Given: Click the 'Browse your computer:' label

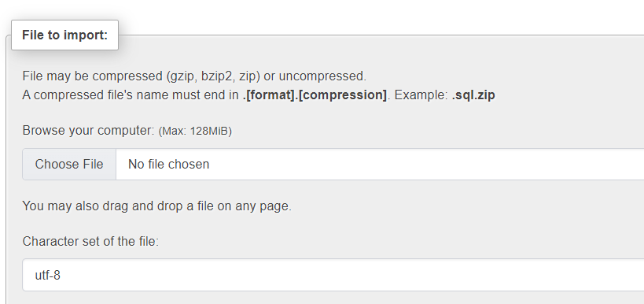Looking at the screenshot, I should (x=88, y=131).
